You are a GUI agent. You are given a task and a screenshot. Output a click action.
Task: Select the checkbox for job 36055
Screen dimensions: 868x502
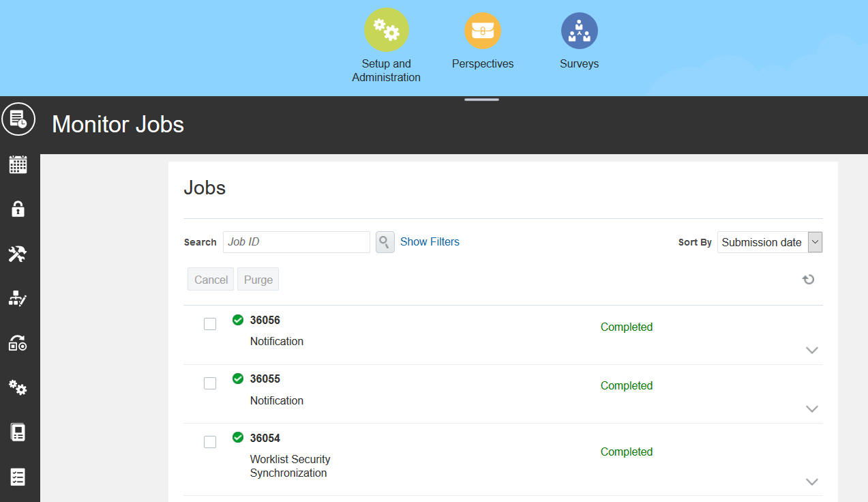click(x=210, y=383)
